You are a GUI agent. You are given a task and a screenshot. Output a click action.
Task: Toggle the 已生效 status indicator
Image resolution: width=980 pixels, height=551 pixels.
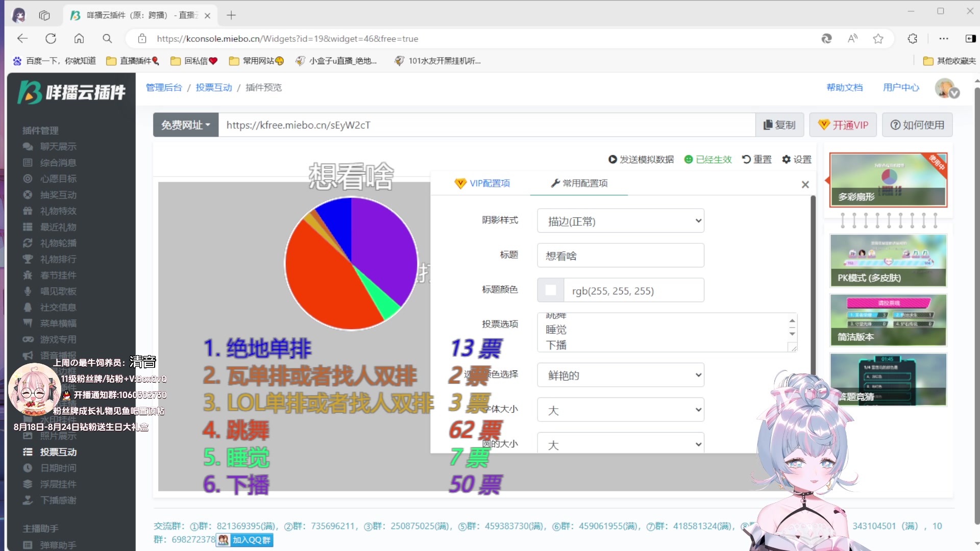click(708, 159)
